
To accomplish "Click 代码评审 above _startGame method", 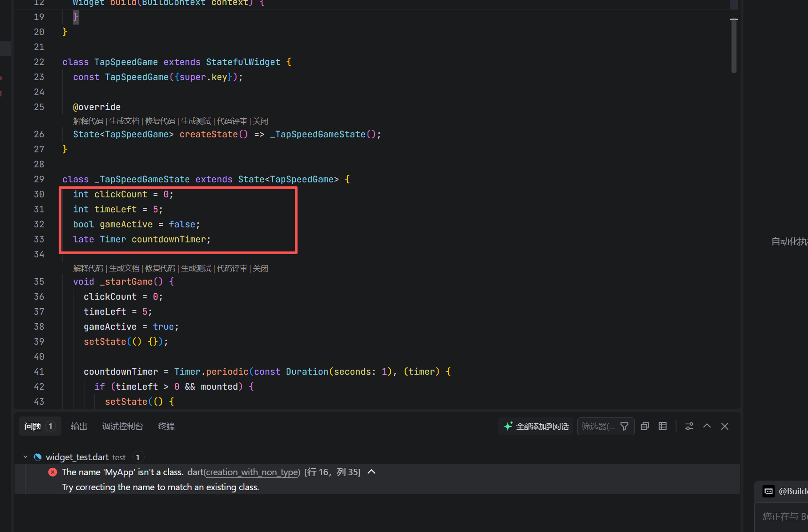I will (232, 268).
